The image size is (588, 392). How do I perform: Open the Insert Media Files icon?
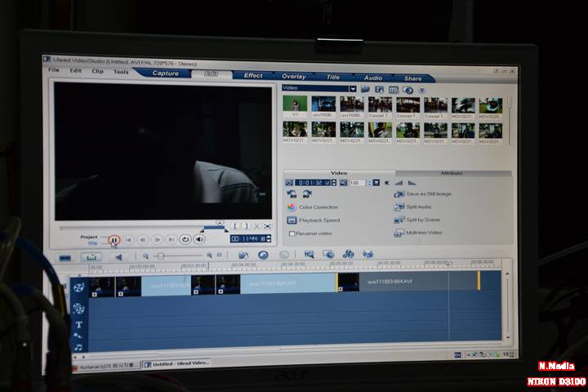(x=243, y=255)
